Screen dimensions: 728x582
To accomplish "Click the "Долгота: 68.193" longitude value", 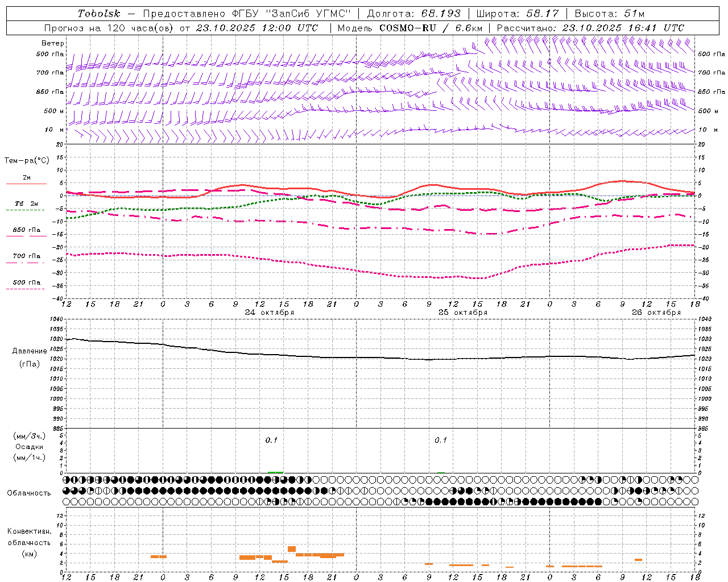I will pyautogui.click(x=414, y=14).
